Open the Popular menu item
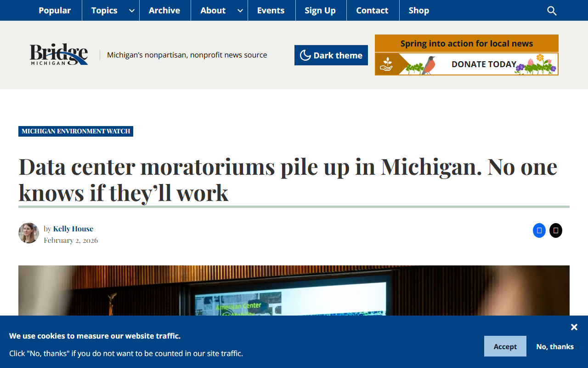Image resolution: width=588 pixels, height=368 pixels. [x=55, y=10]
